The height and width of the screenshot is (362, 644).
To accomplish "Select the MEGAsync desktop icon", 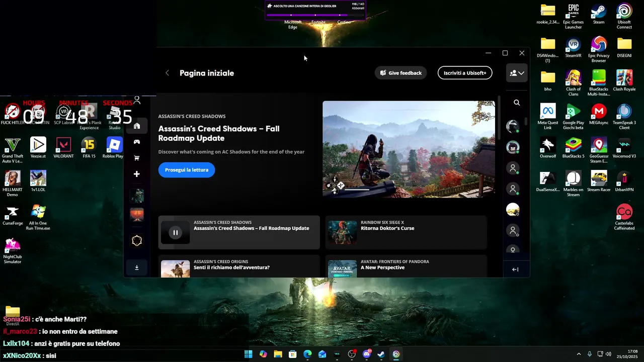I will pos(599,115).
